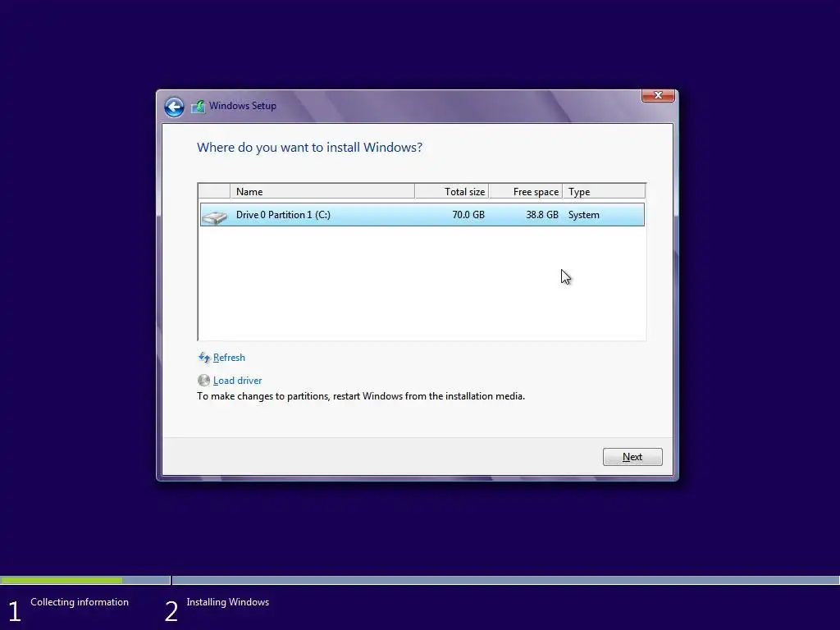Screen dimensions: 840x630
Task: Click the 38.8 GB free space value
Action: [541, 215]
